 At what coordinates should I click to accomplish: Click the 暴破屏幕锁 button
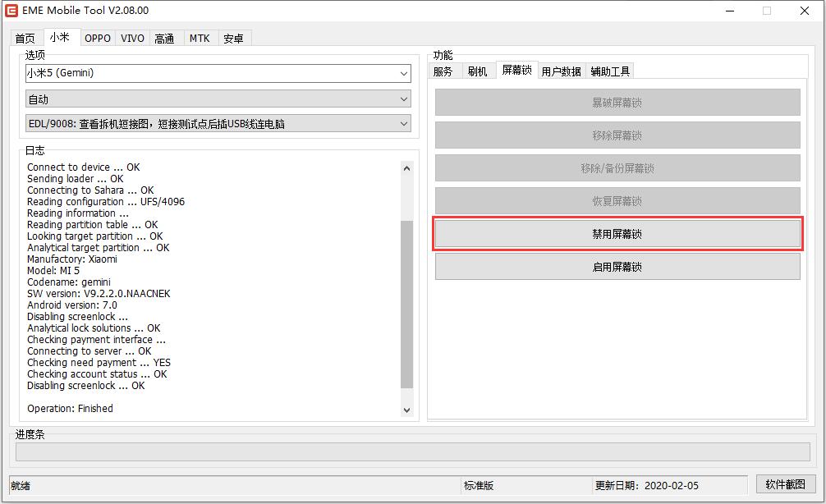coord(617,103)
